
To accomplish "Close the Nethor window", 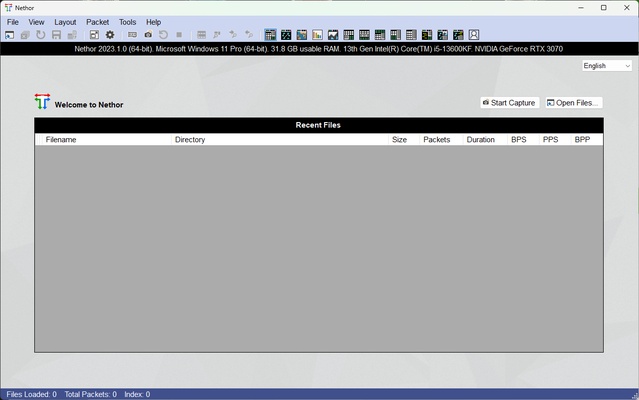I will [x=627, y=8].
